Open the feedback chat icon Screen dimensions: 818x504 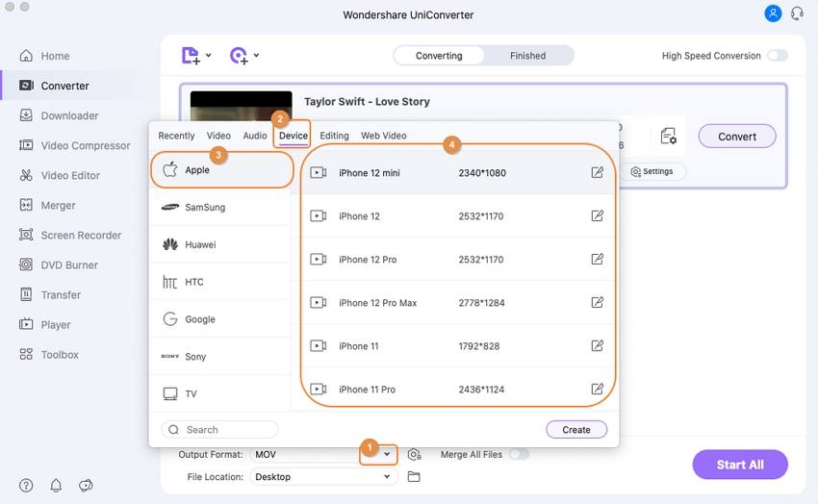[86, 485]
